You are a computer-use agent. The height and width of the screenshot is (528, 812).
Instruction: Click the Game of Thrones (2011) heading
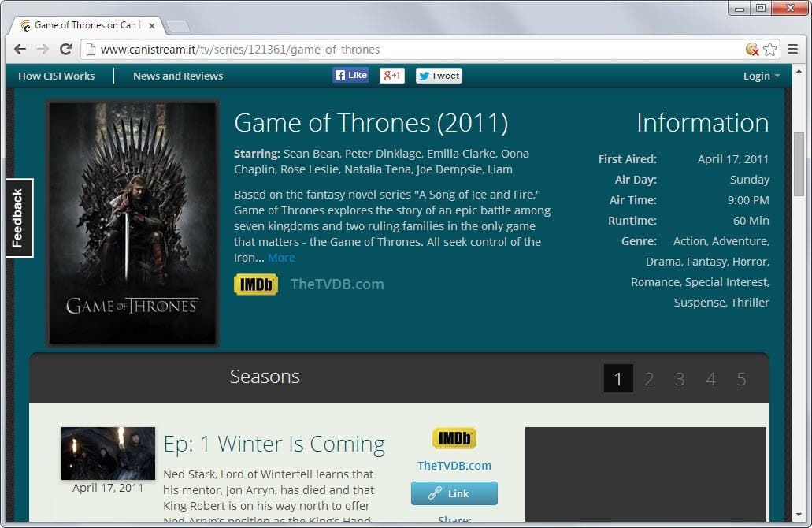pos(371,123)
